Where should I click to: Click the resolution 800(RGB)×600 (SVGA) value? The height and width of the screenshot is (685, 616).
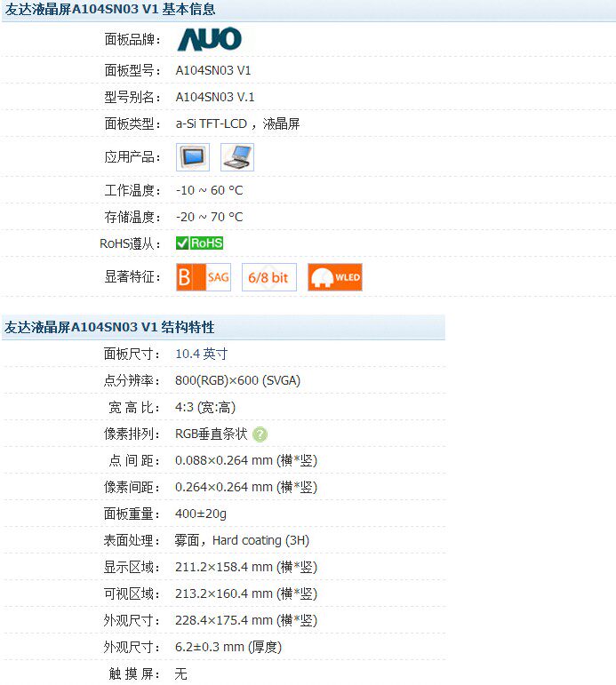(x=238, y=380)
